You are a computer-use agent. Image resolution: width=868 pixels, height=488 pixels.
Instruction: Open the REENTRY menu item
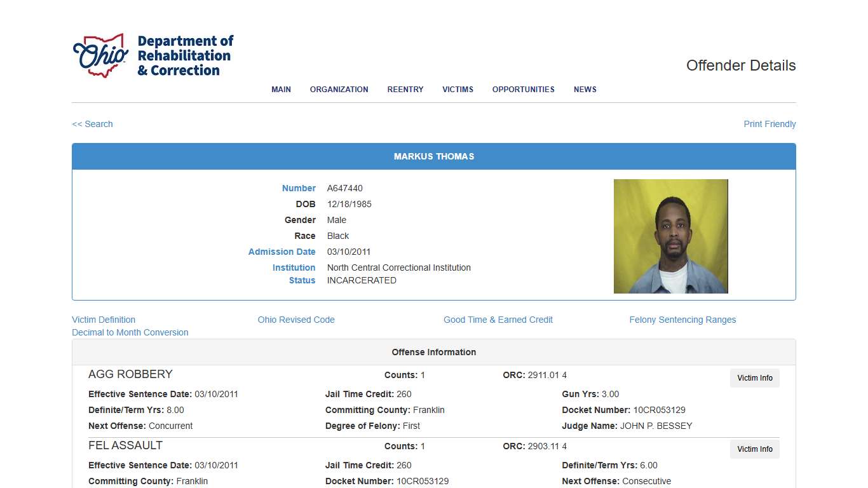[x=405, y=90]
